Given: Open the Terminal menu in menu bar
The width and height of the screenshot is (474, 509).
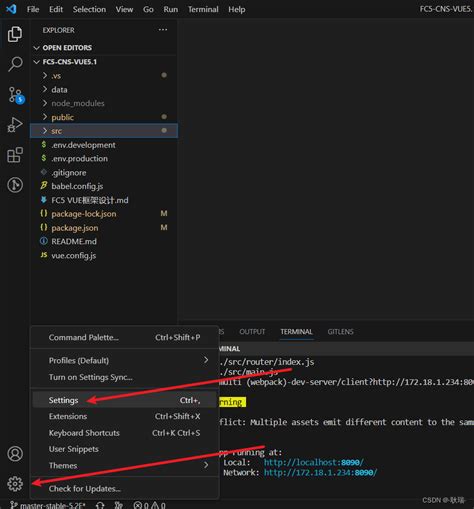Looking at the screenshot, I should [203, 9].
